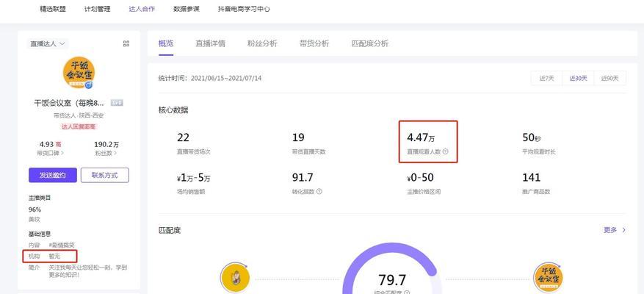
Task: Open 抖音电商学习中心 in the top navigation
Action: click(x=244, y=9)
